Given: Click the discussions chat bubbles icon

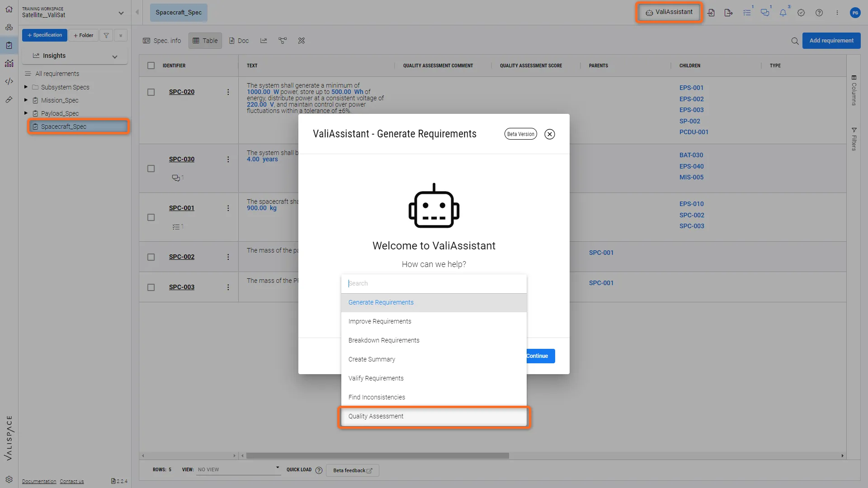Looking at the screenshot, I should 764,13.
